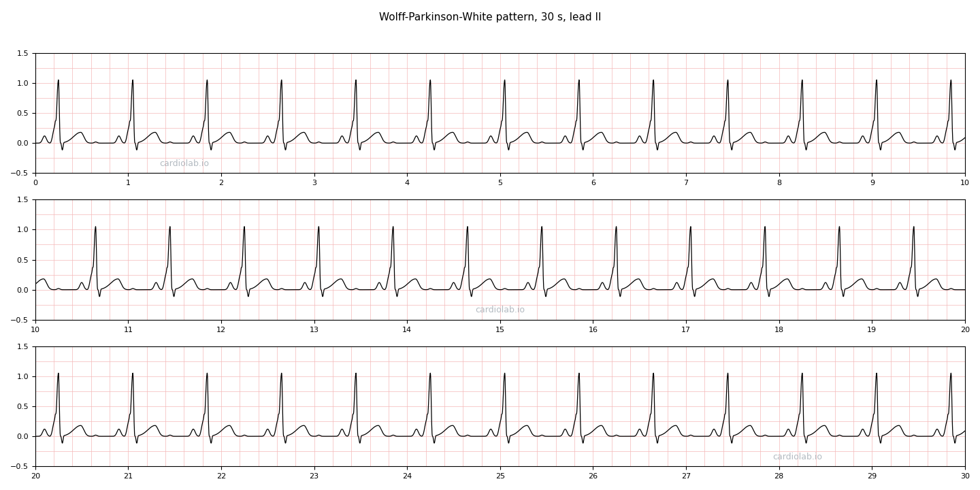
Task: Click x-axis tick label 23 on bottom strip
Action: tap(314, 476)
